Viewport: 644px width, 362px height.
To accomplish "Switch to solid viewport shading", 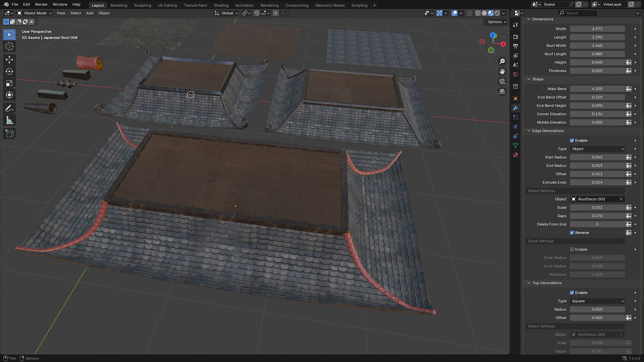I will [484, 13].
